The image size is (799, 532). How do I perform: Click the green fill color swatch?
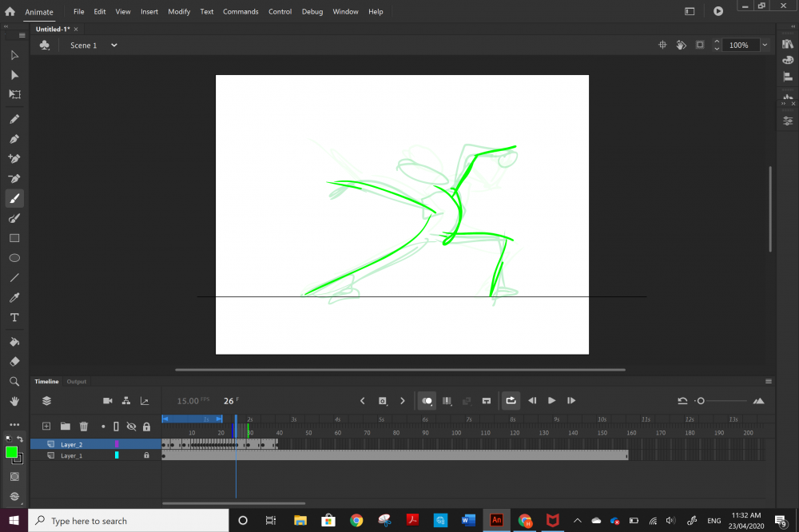coord(12,452)
